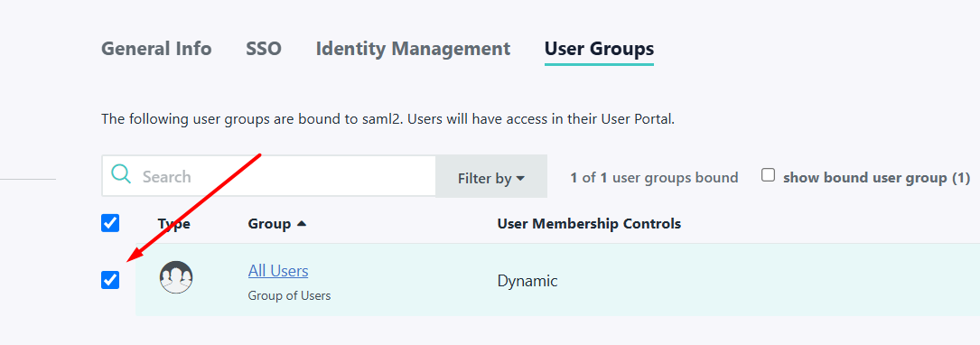Uncheck the All Users row checkbox
Screen dimensions: 980x345
[110, 280]
